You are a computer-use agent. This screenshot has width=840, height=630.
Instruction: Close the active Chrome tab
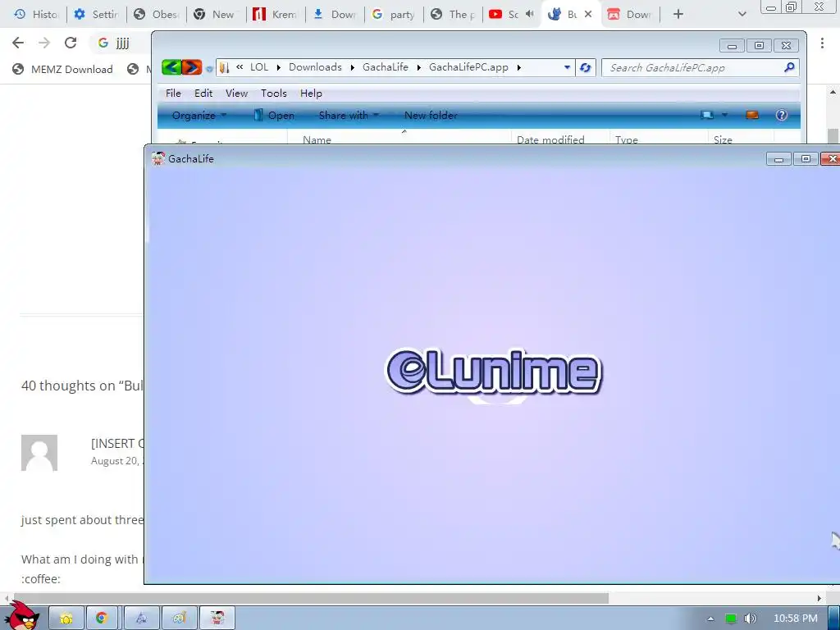click(588, 14)
